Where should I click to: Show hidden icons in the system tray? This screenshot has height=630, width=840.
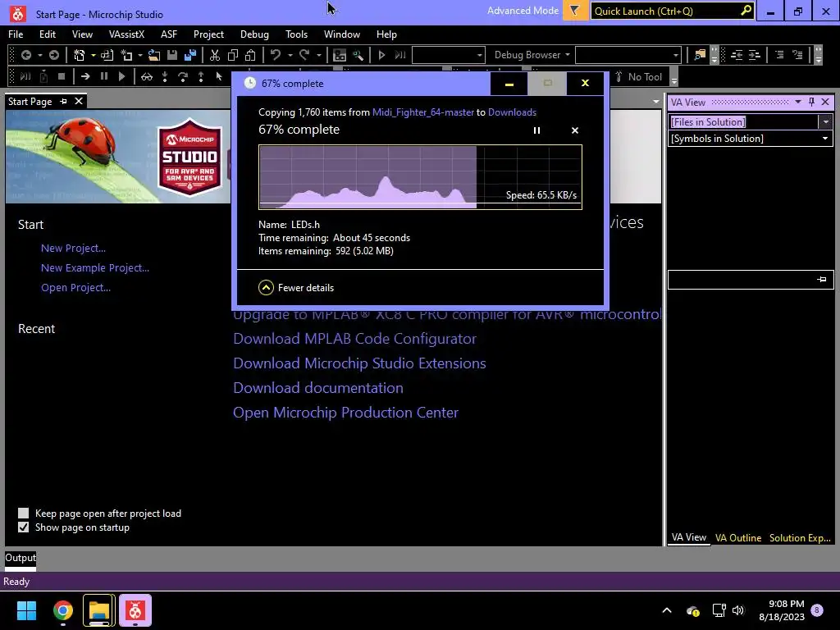click(x=666, y=610)
